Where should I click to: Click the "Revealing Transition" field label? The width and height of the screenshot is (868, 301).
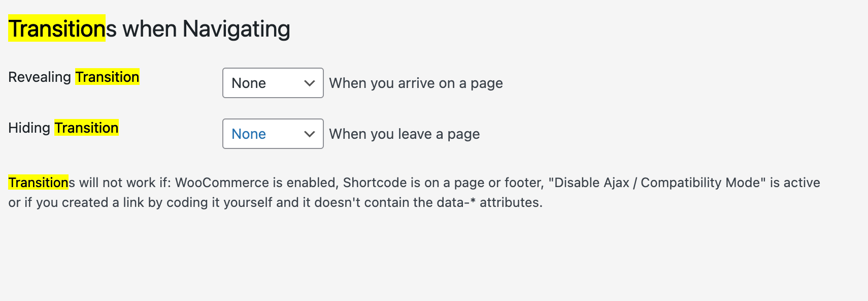coord(74,77)
